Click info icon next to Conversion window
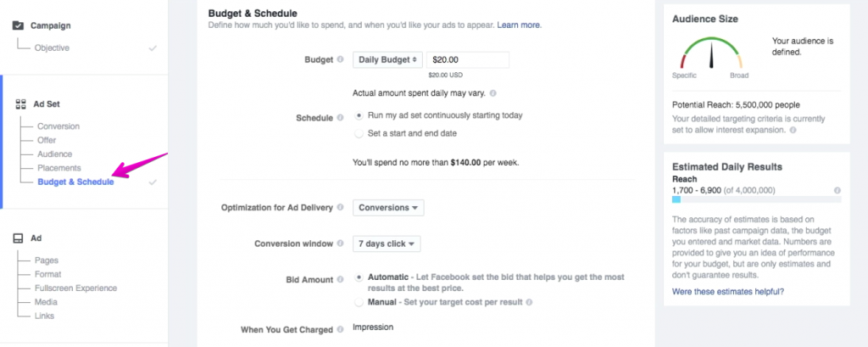Image resolution: width=868 pixels, height=347 pixels. pos(341,243)
